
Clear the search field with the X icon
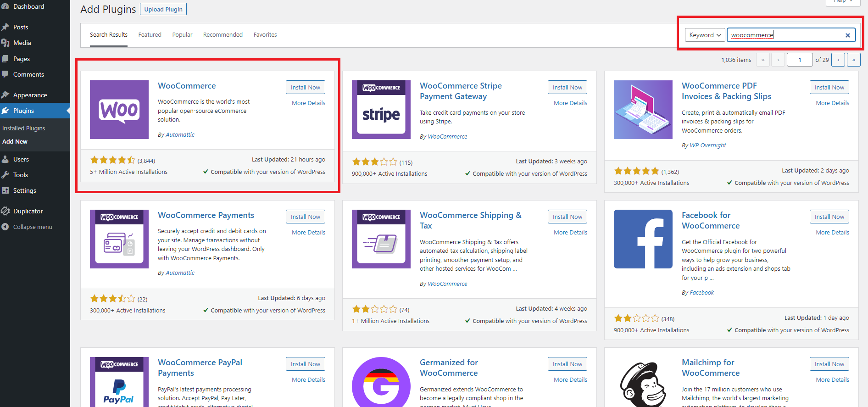pyautogui.click(x=848, y=35)
